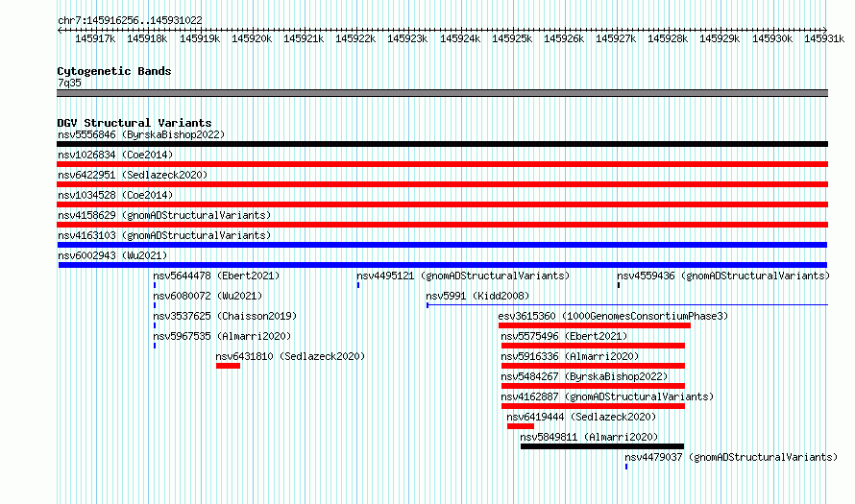Click the short red nsv6431810 bar
Image resolution: width=855 pixels, height=504 pixels.
228,366
